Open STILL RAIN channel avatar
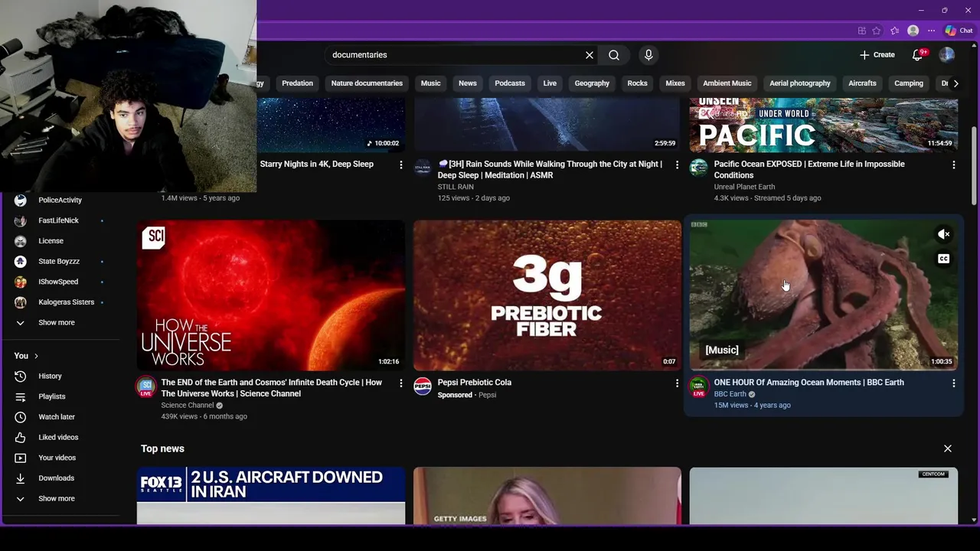The image size is (980, 551). click(423, 168)
